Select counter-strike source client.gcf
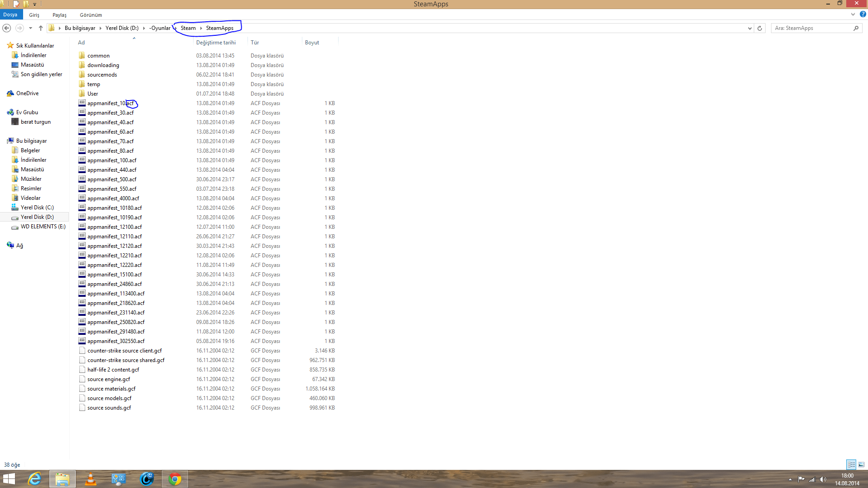The image size is (868, 488). [125, 351]
